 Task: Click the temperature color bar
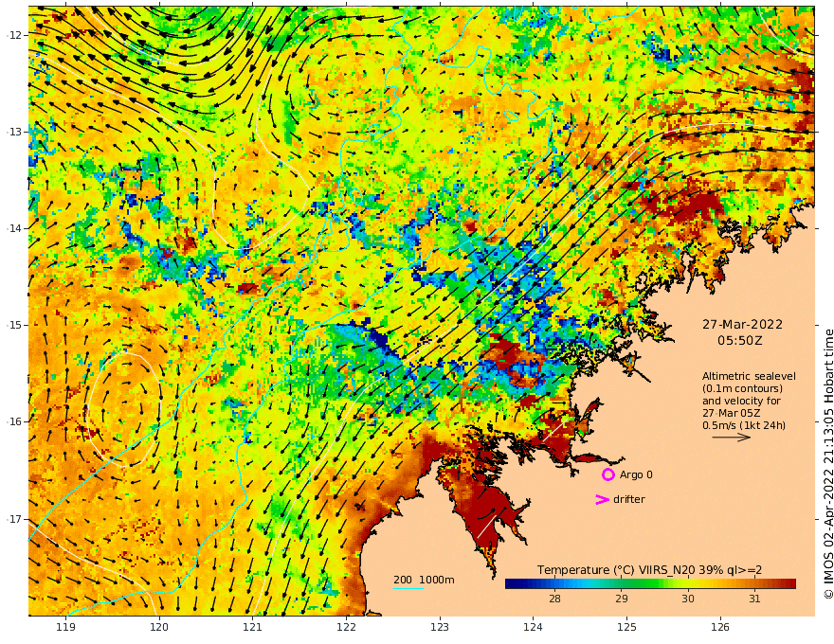[x=650, y=583]
